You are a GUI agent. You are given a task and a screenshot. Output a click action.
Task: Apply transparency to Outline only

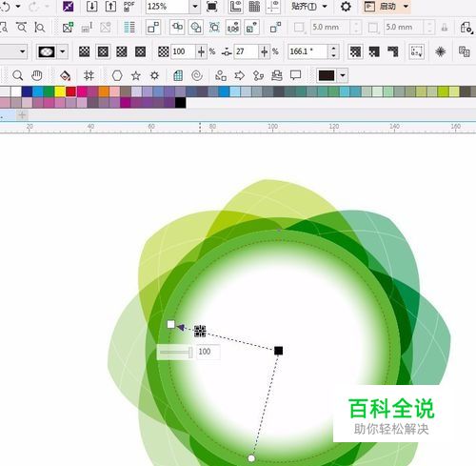393,51
